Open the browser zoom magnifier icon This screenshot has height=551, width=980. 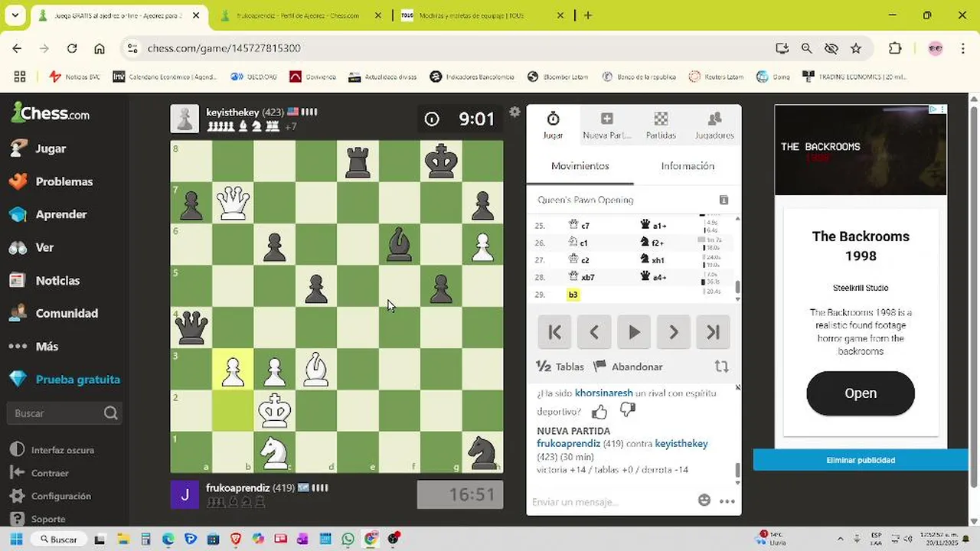[806, 48]
